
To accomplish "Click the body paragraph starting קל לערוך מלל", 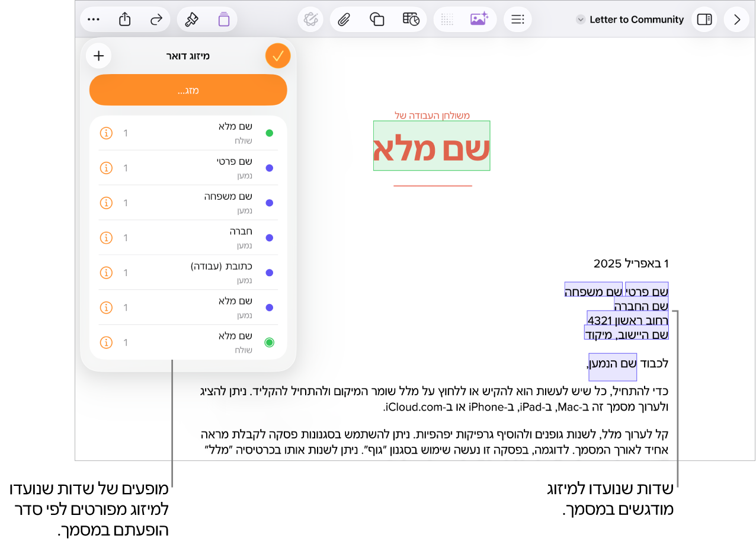I will (434, 441).
